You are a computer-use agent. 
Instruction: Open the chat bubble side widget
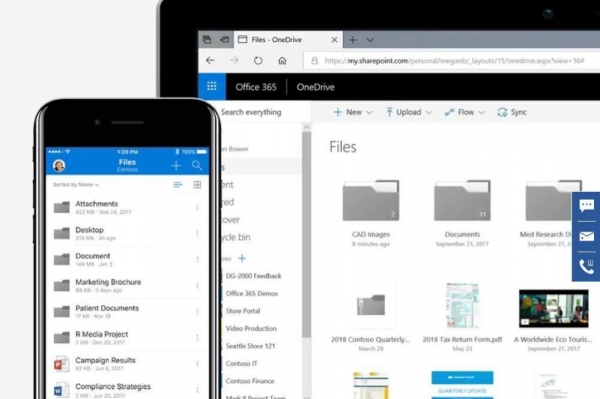[587, 206]
